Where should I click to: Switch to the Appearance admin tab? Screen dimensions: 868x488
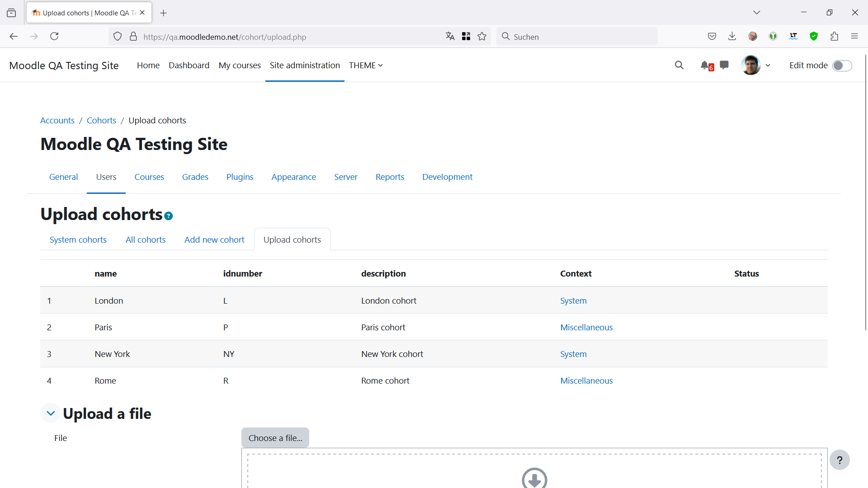tap(294, 177)
